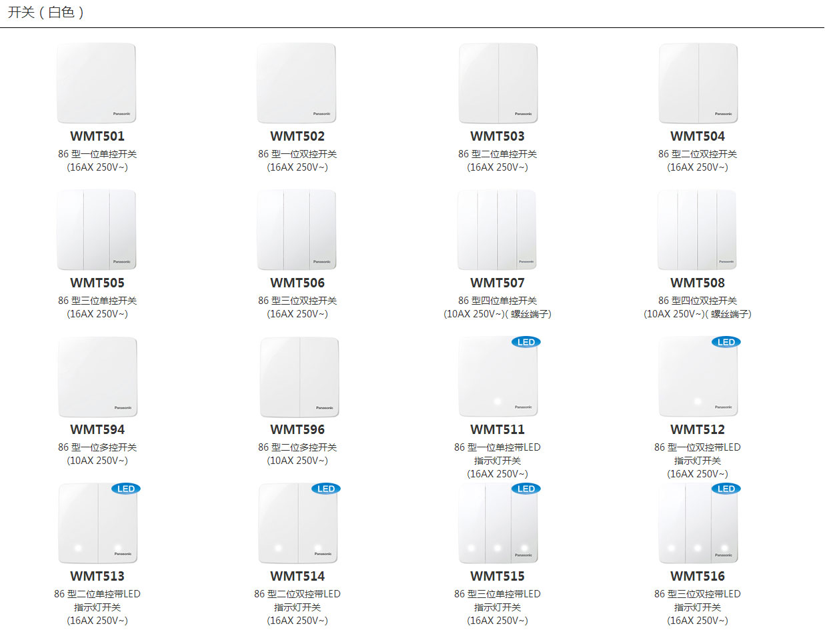Click the LED badge above WMT515

coord(526,489)
